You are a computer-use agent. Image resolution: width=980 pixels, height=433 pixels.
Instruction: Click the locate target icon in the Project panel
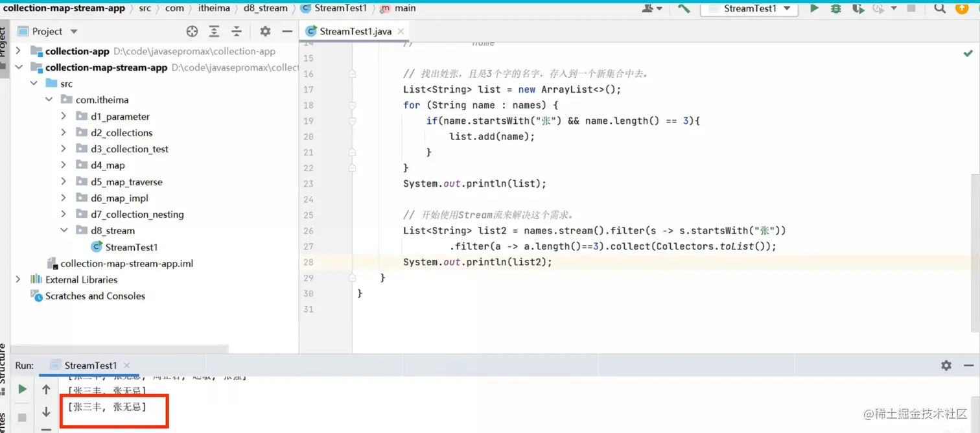click(x=192, y=31)
